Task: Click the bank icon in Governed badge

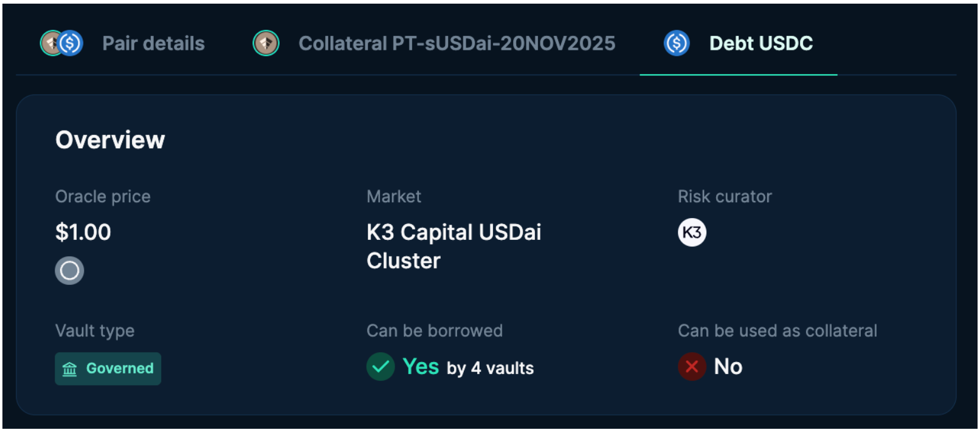Action: point(70,369)
